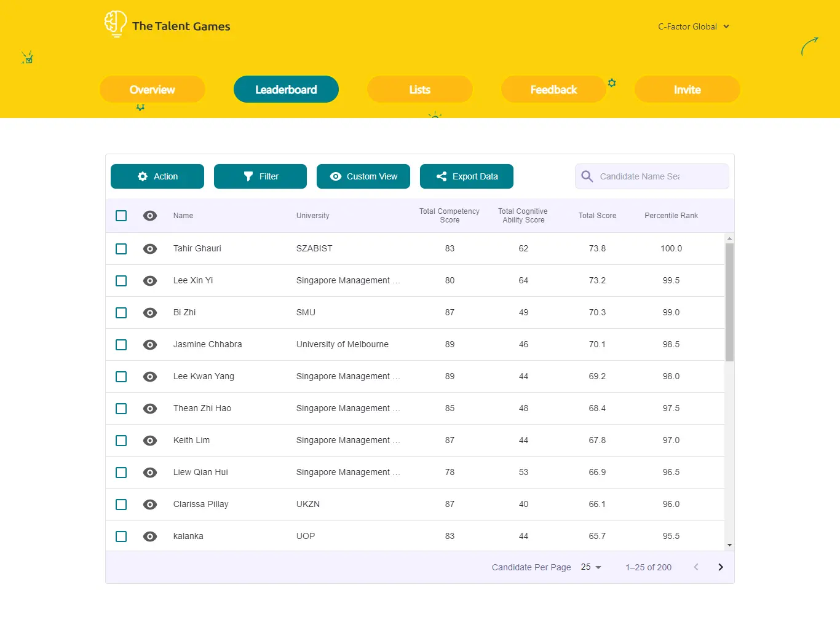840x633 pixels.
Task: Click the Export Data button
Action: (467, 176)
